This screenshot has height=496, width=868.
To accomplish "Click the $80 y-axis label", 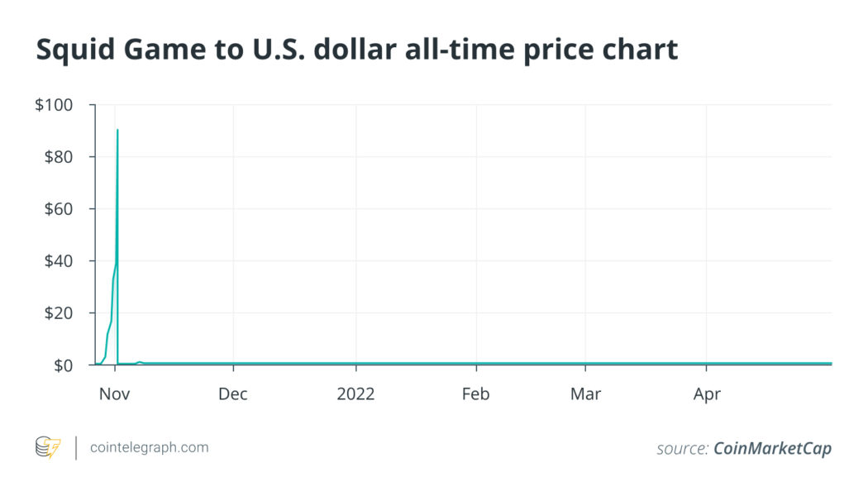I will (x=64, y=157).
